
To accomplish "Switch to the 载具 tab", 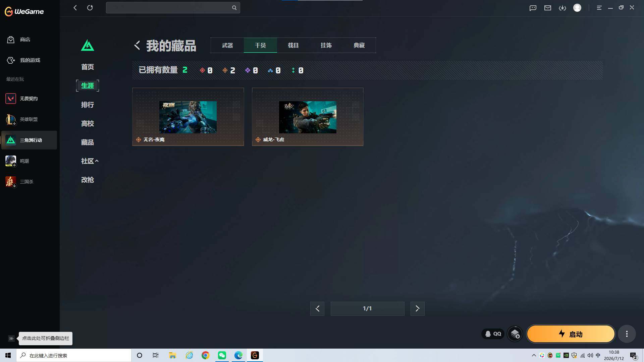I will pos(293,45).
